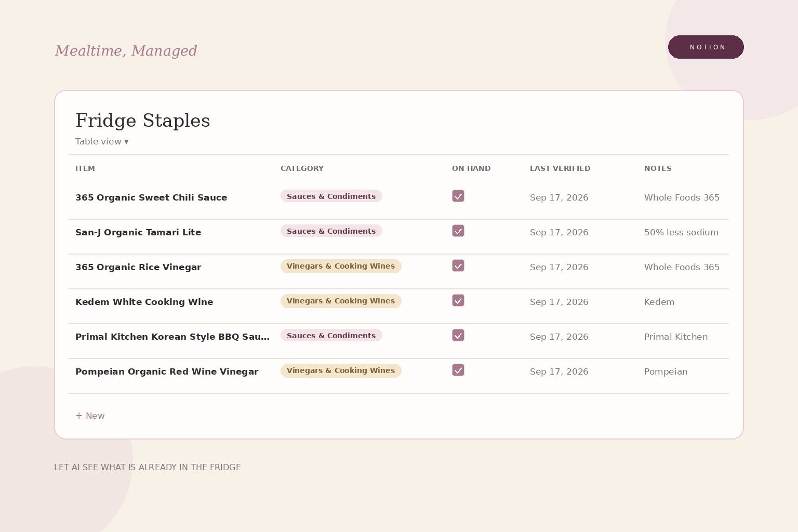This screenshot has height=532, width=798.
Task: Open the San-J Organic Tamari Lite item
Action: [x=138, y=232]
